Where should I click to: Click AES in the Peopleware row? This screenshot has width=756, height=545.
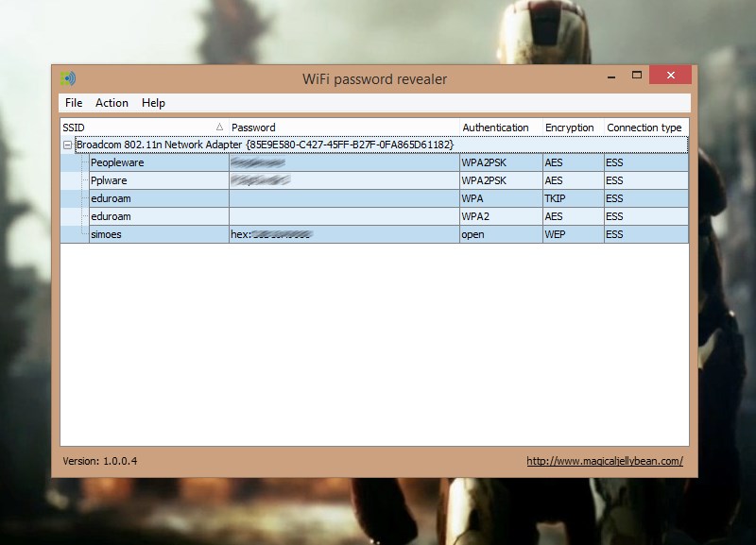554,162
